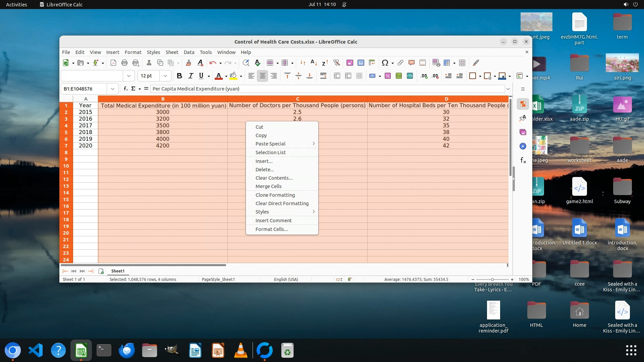This screenshot has width=644, height=362.
Task: Click the Clone Formatting paintbrush icon
Action: [x=189, y=63]
